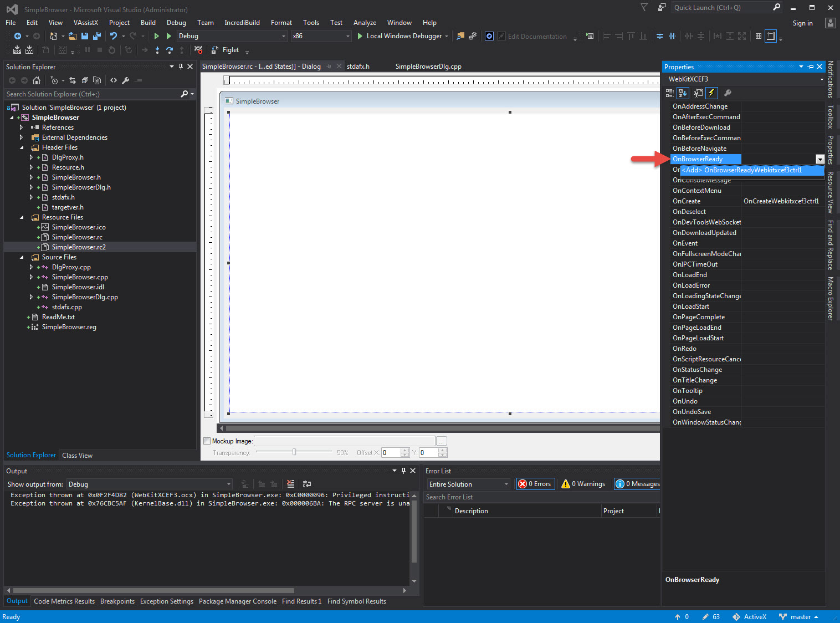Click the Clear All output icon
840x623 pixels.
(291, 484)
